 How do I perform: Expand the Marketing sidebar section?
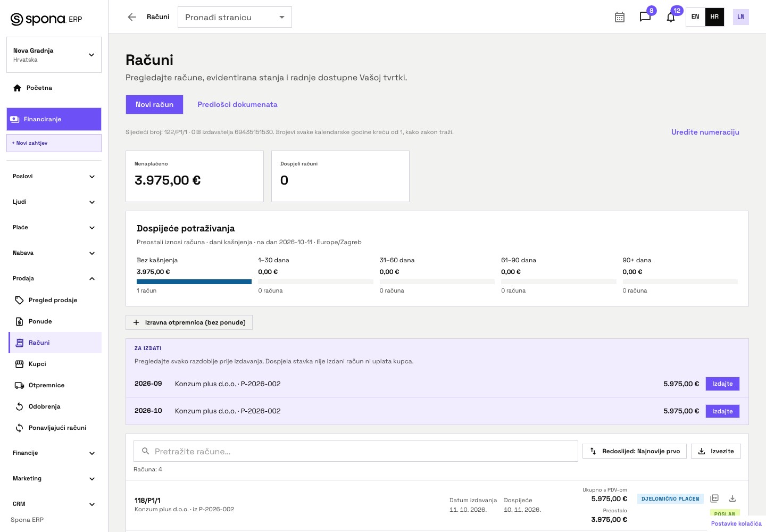(x=54, y=478)
